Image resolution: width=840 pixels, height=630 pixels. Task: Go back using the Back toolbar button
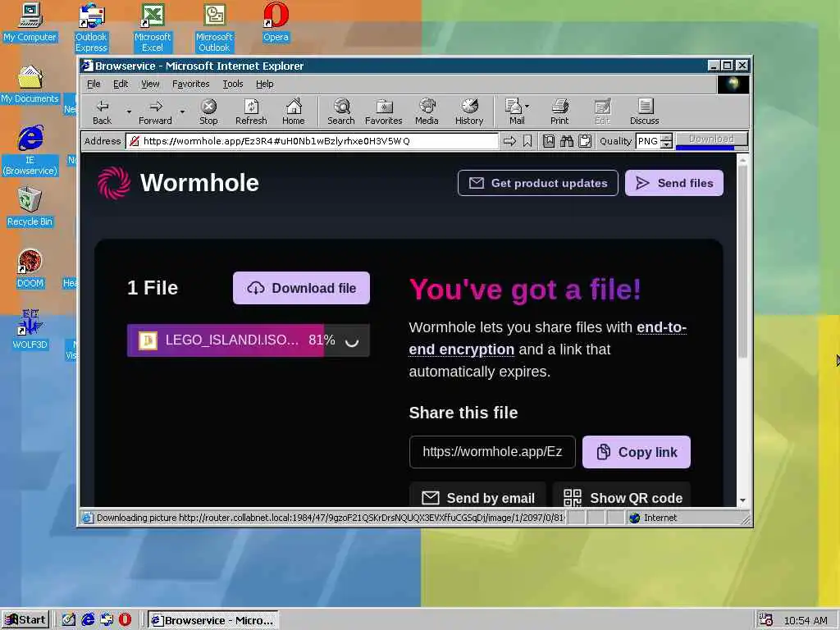pyautogui.click(x=103, y=112)
